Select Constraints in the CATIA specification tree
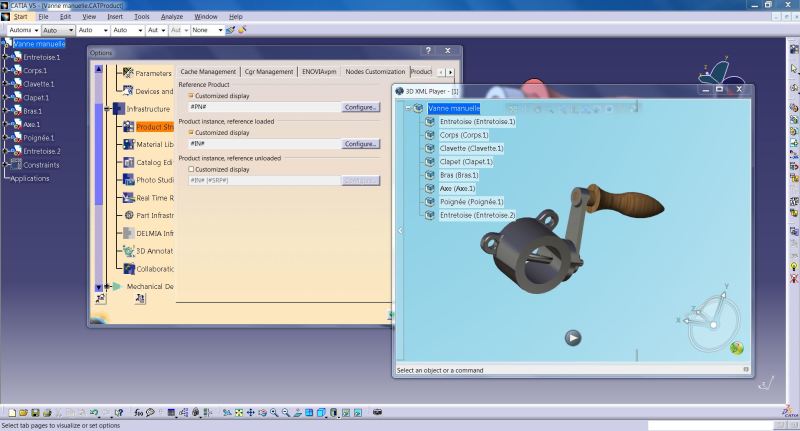This screenshot has width=800, height=431. tap(41, 165)
